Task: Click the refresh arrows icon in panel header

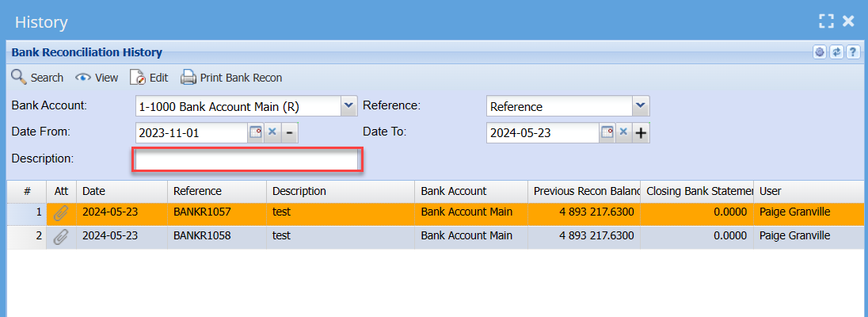Action: [836, 52]
